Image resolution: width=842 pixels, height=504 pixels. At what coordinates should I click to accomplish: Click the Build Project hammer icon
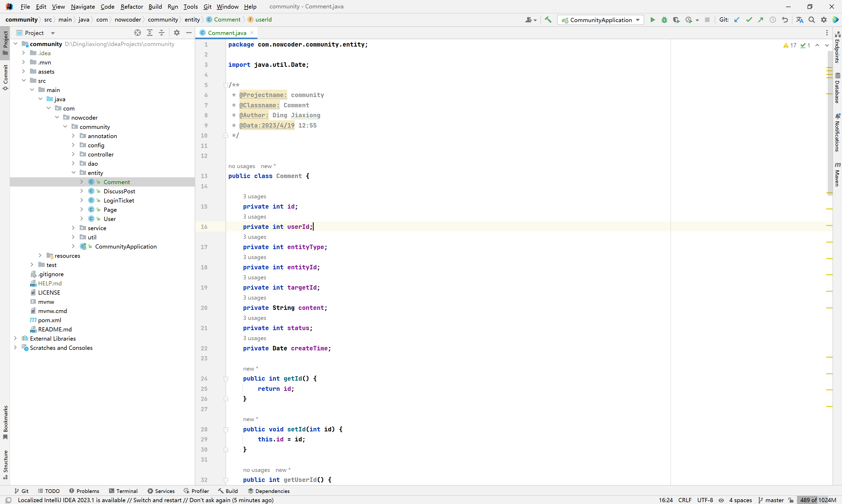tap(548, 20)
